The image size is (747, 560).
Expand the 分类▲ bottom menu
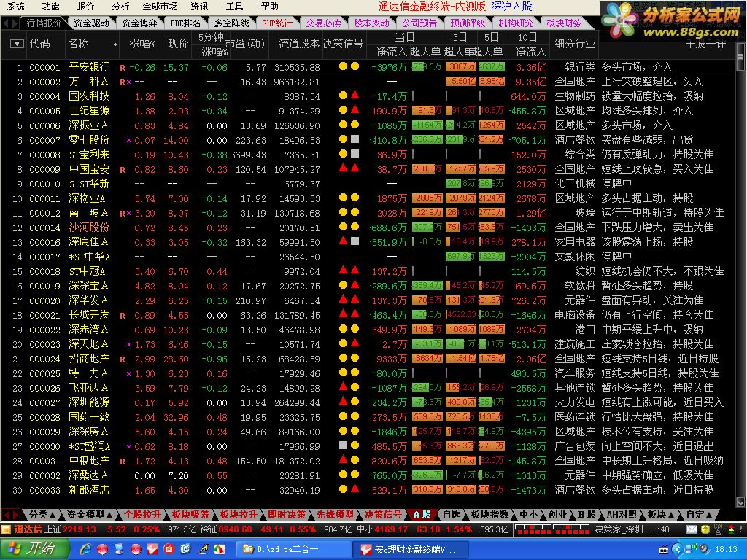click(x=42, y=515)
